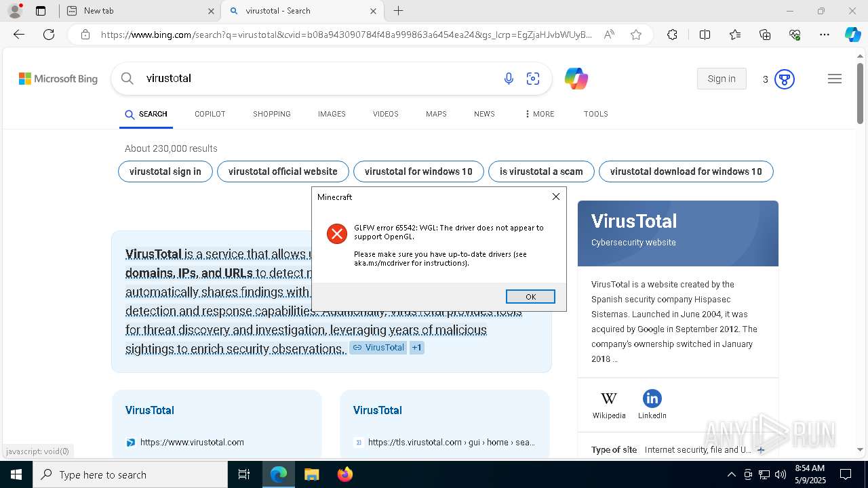The height and width of the screenshot is (488, 868).
Task: Select suggestion virustotal sign in
Action: pyautogui.click(x=165, y=171)
